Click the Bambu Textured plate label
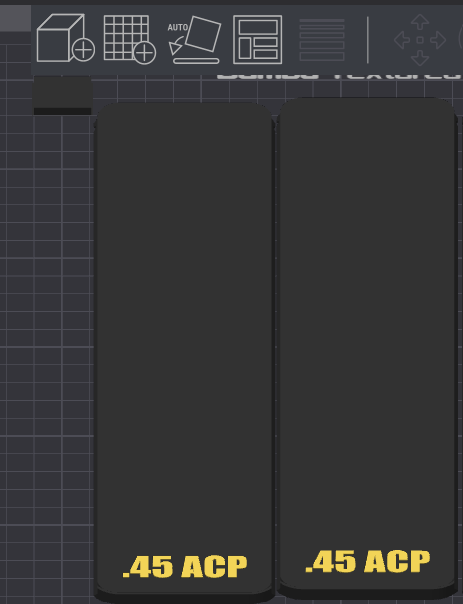The width and height of the screenshot is (463, 604). click(x=339, y=77)
